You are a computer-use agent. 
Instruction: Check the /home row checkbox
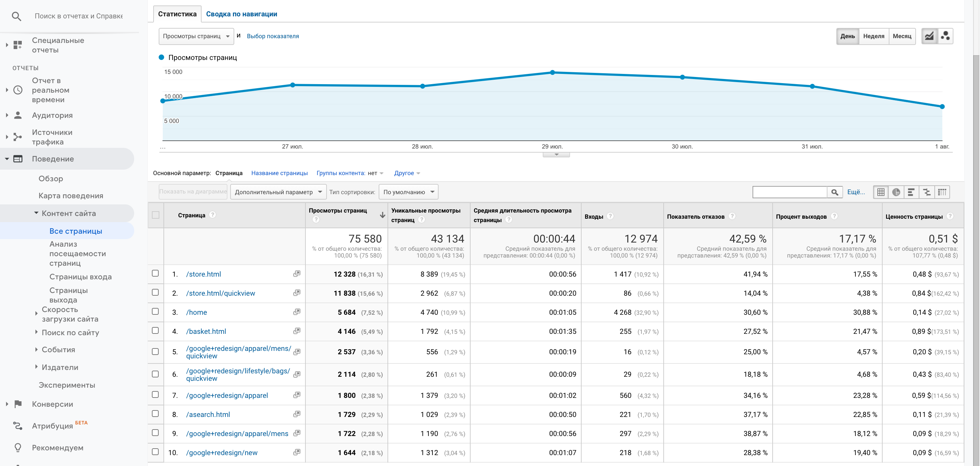(x=155, y=311)
